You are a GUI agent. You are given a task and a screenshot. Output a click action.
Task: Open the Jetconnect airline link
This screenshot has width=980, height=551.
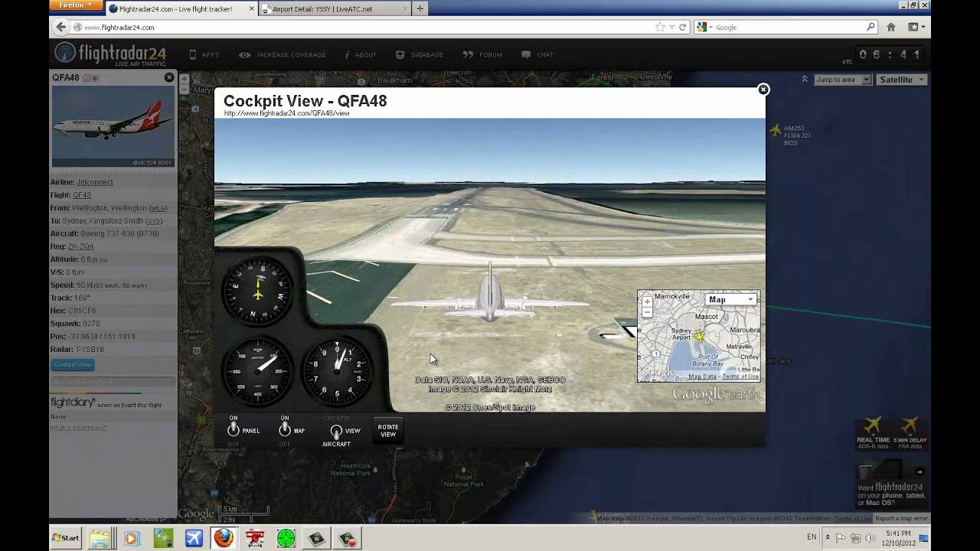(94, 182)
